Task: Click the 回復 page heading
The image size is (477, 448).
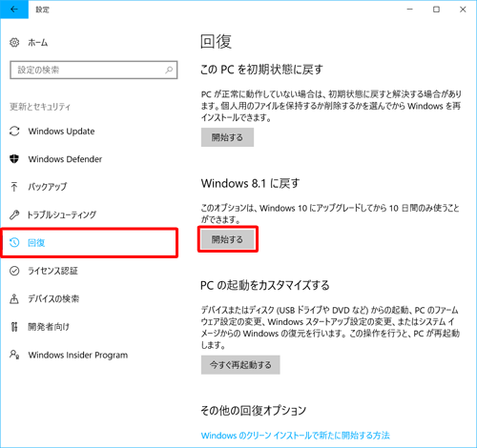Action: tap(216, 42)
